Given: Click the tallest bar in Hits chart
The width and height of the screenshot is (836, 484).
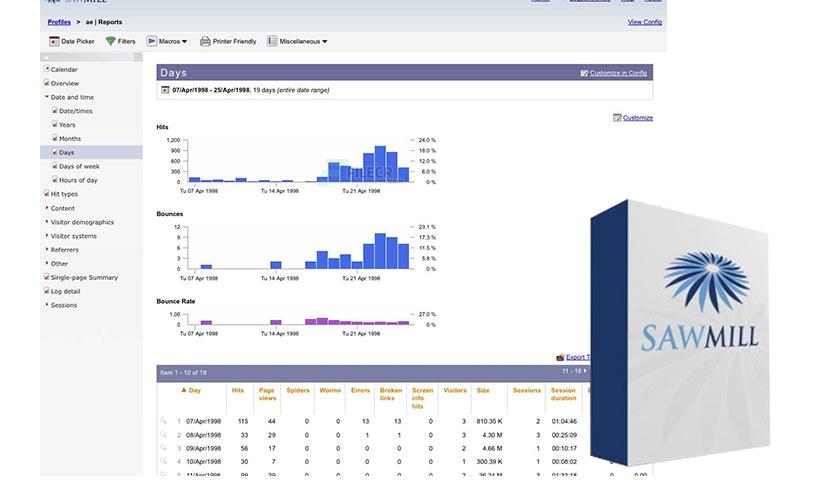Looking at the screenshot, I should pos(380,164).
